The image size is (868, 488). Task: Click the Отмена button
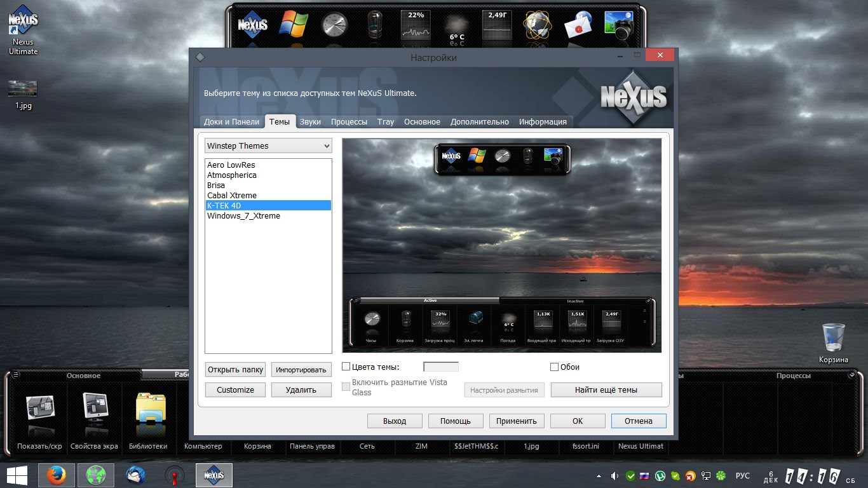pyautogui.click(x=639, y=421)
